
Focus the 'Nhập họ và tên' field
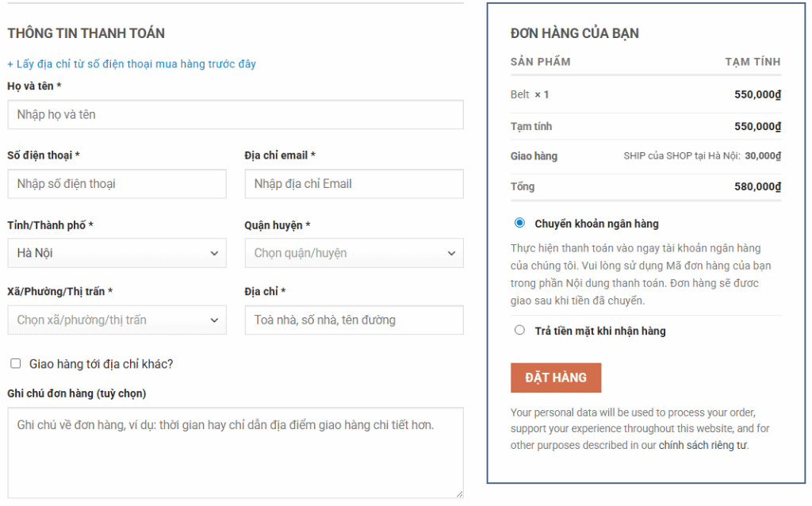click(x=235, y=114)
